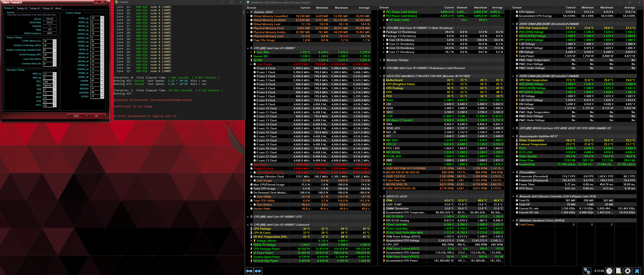Open the tREFi value dropdown
This screenshot has width=644, height=275.
click(54, 85)
